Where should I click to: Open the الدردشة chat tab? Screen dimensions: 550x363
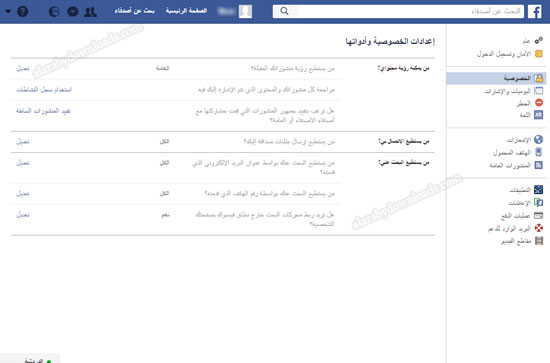(x=30, y=359)
